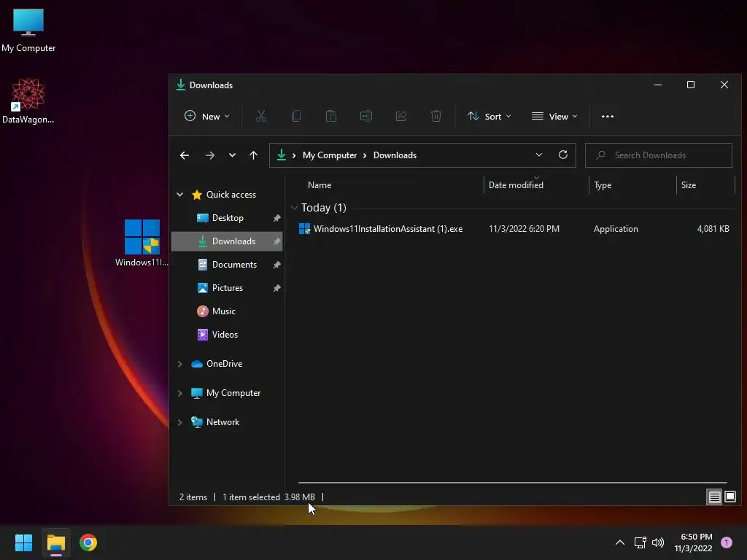
Task: Click the "2 items" status text
Action: click(x=193, y=497)
